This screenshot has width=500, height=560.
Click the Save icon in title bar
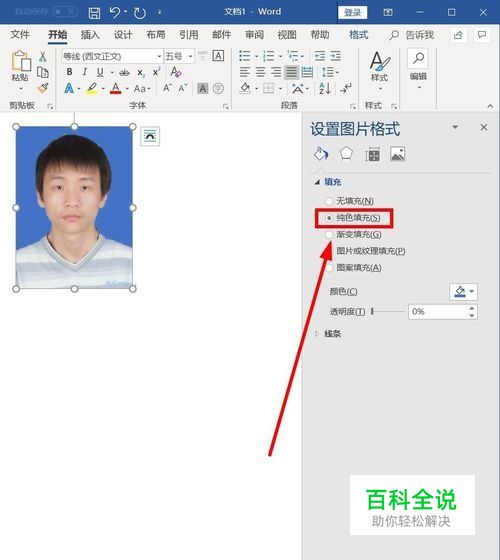(94, 13)
